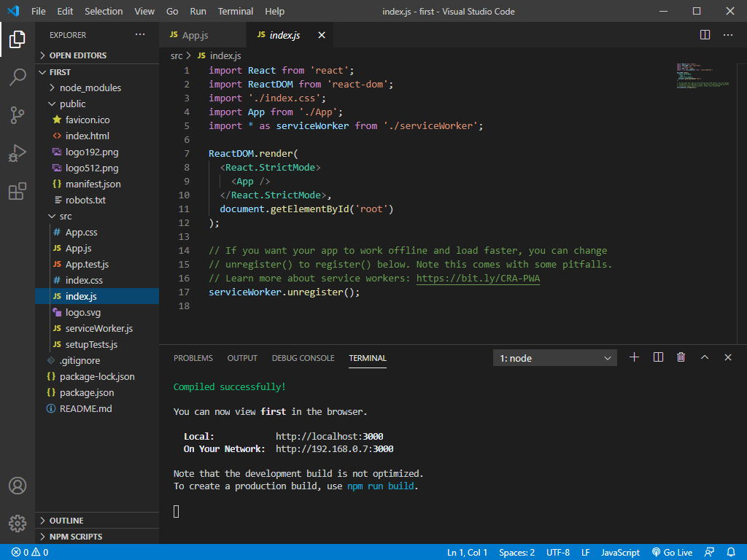Open notifications bell in status bar
Screen dimensions: 747x560
[731, 553]
